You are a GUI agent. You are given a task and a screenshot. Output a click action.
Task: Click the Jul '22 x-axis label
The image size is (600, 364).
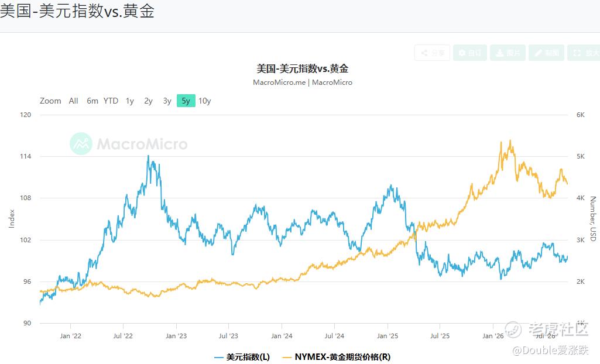123,336
